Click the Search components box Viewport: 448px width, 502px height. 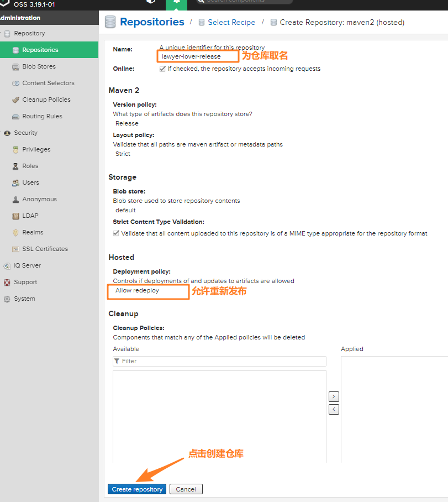click(244, 1)
